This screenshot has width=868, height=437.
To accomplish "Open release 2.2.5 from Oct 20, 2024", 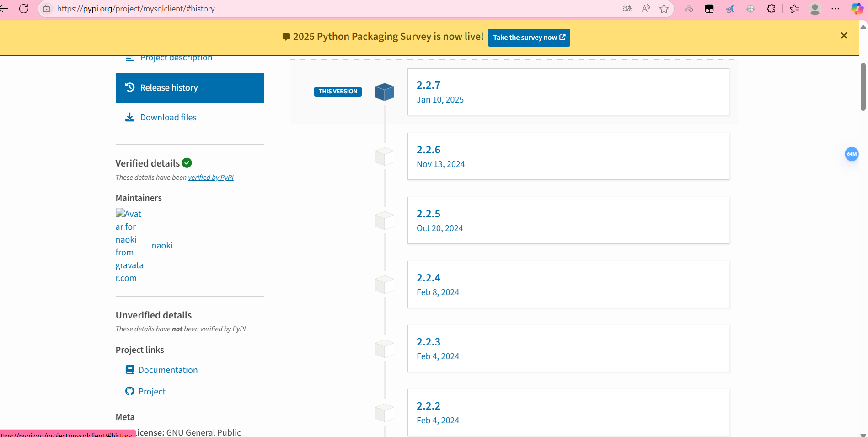I will [568, 220].
